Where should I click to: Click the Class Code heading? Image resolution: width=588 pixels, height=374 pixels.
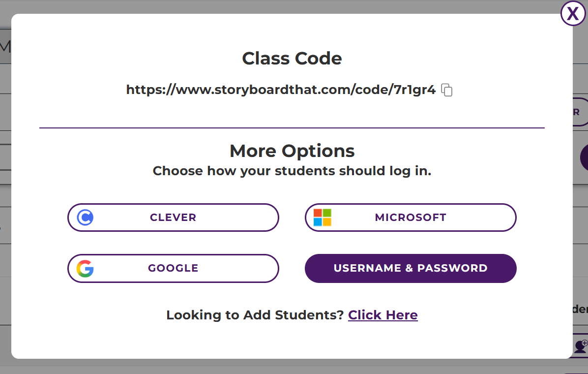(x=292, y=59)
